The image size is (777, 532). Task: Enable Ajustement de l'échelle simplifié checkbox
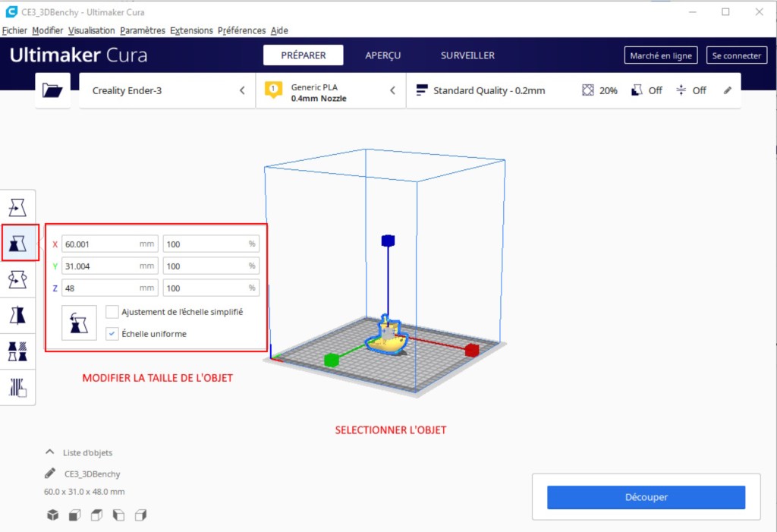112,312
